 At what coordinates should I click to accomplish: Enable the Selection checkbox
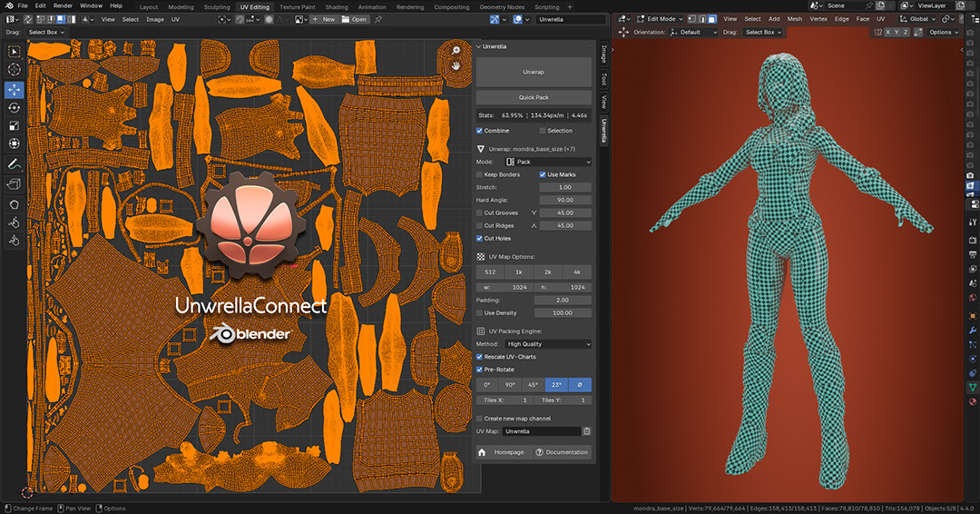tap(543, 131)
